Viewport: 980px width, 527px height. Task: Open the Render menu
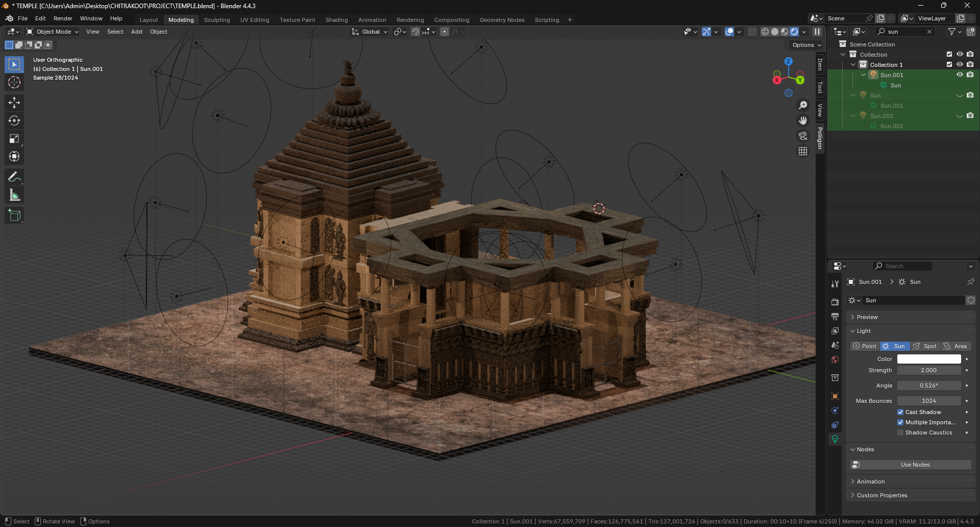(x=63, y=18)
